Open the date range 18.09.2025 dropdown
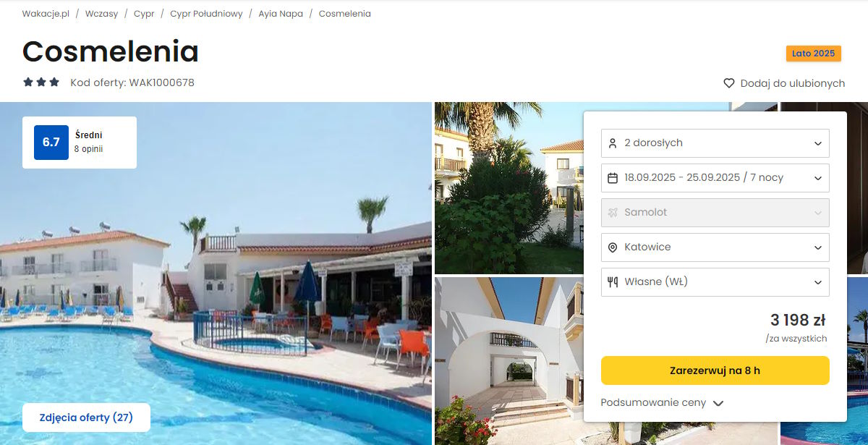868x445 pixels. click(715, 178)
